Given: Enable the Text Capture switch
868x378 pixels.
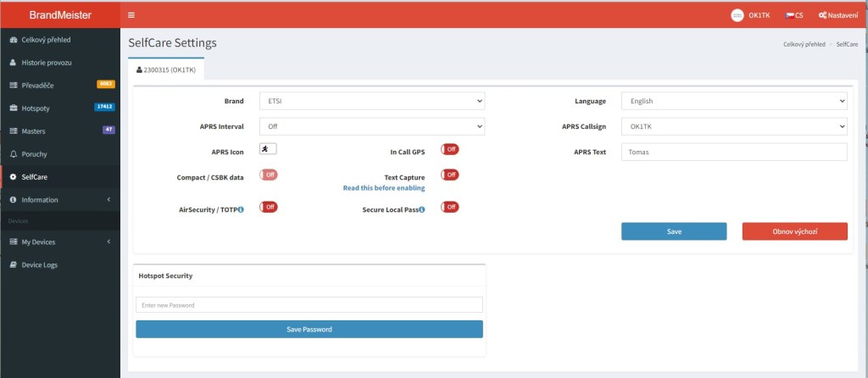Looking at the screenshot, I should click(449, 175).
